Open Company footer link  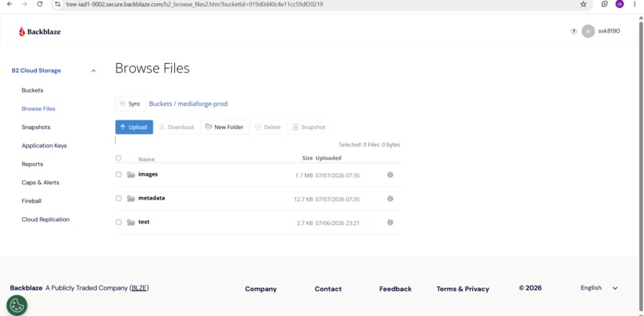(x=260, y=289)
